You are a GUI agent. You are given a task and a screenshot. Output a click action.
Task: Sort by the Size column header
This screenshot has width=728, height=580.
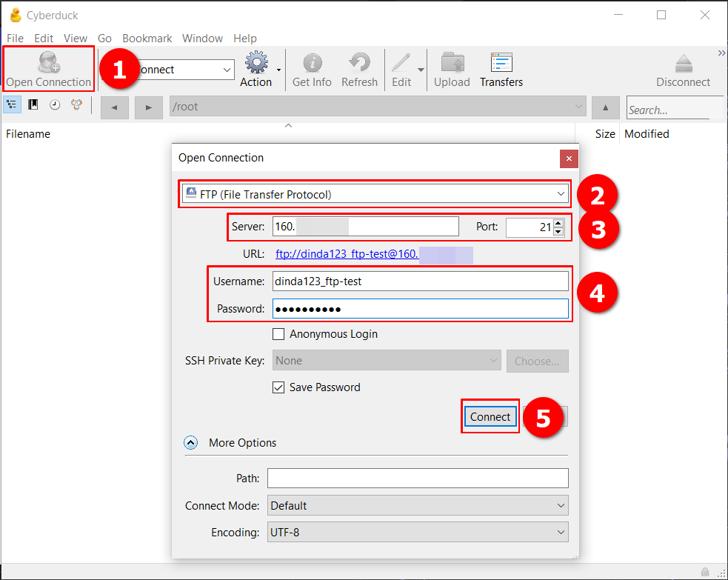(605, 134)
